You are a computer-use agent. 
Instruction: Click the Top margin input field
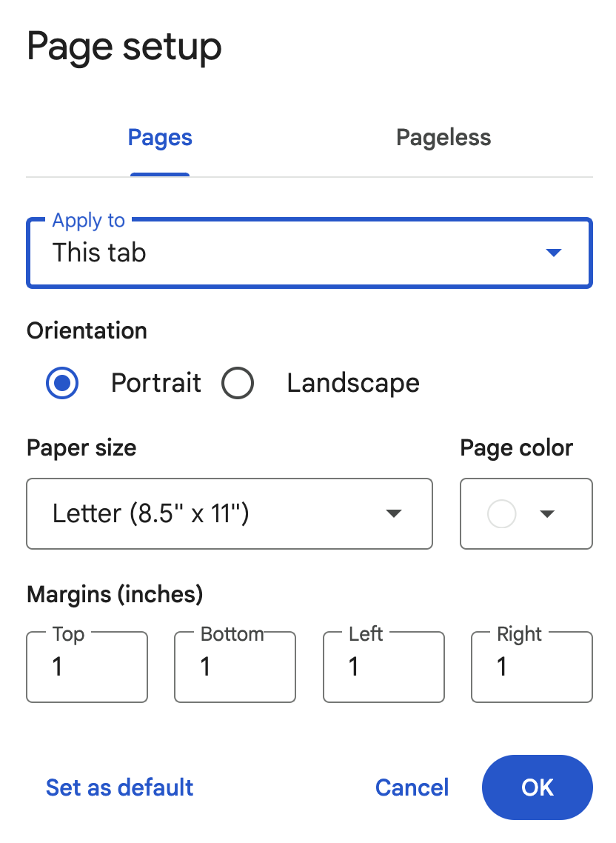click(87, 667)
